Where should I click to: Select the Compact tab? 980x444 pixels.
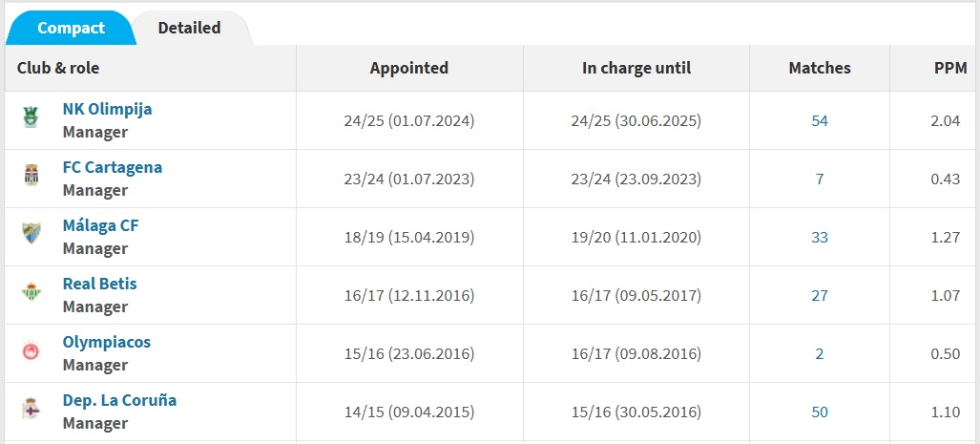point(71,28)
